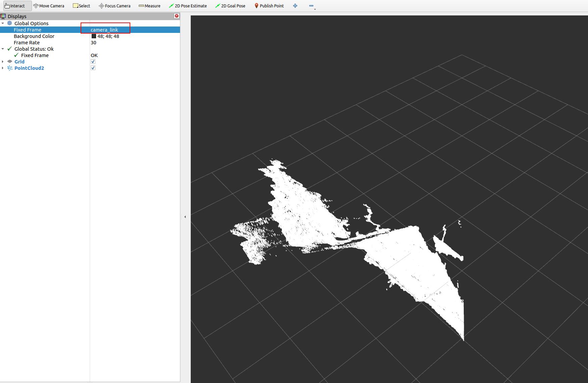Disable the PointCloud2 display checkbox
The height and width of the screenshot is (383, 588).
click(93, 68)
